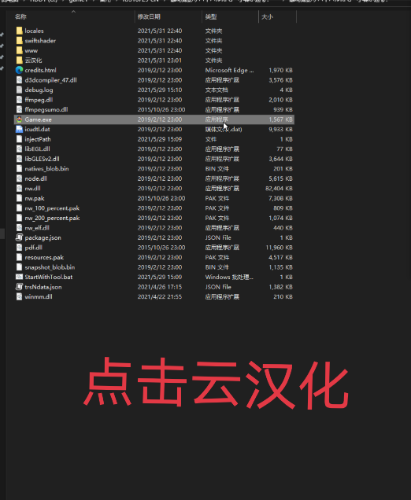The image size is (411, 500).
Task: Click the Game.exe application icon
Action: coord(19,119)
